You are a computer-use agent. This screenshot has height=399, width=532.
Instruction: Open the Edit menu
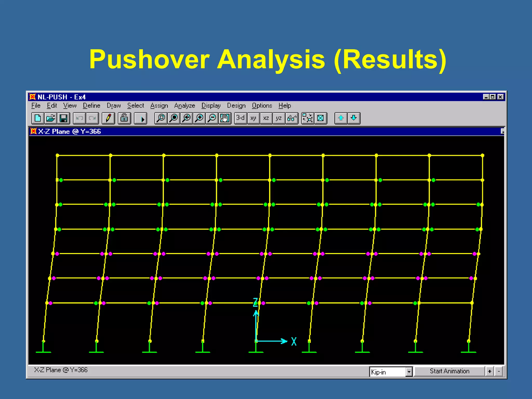[52, 106]
